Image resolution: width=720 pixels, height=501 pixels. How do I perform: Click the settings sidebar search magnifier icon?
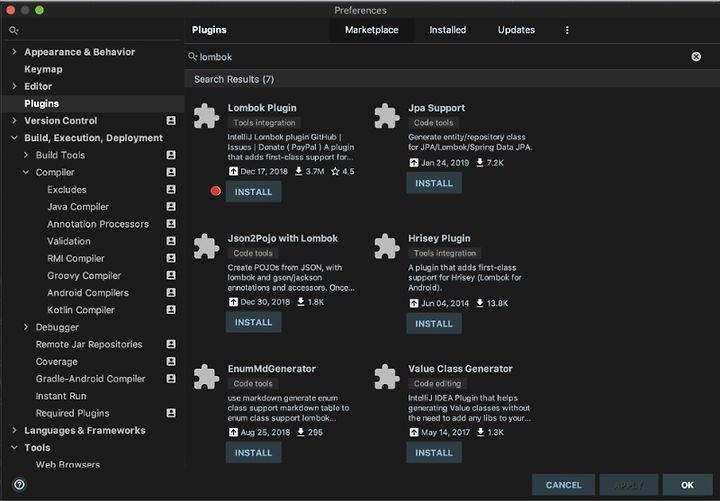point(13,30)
